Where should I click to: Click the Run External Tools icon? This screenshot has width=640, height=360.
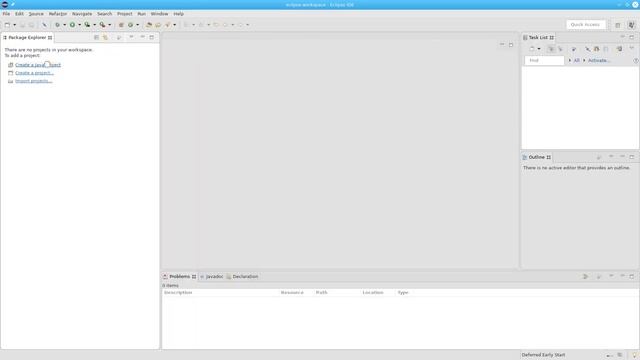click(102, 25)
